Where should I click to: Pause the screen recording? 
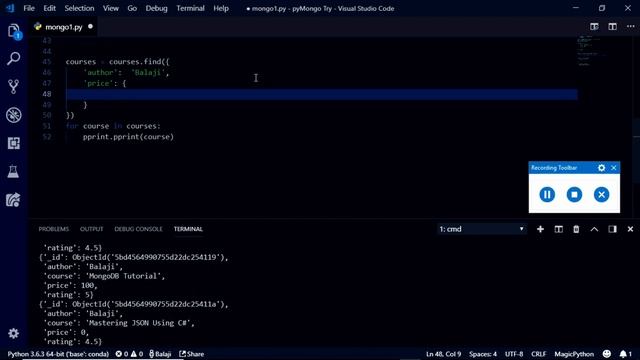pyautogui.click(x=547, y=194)
